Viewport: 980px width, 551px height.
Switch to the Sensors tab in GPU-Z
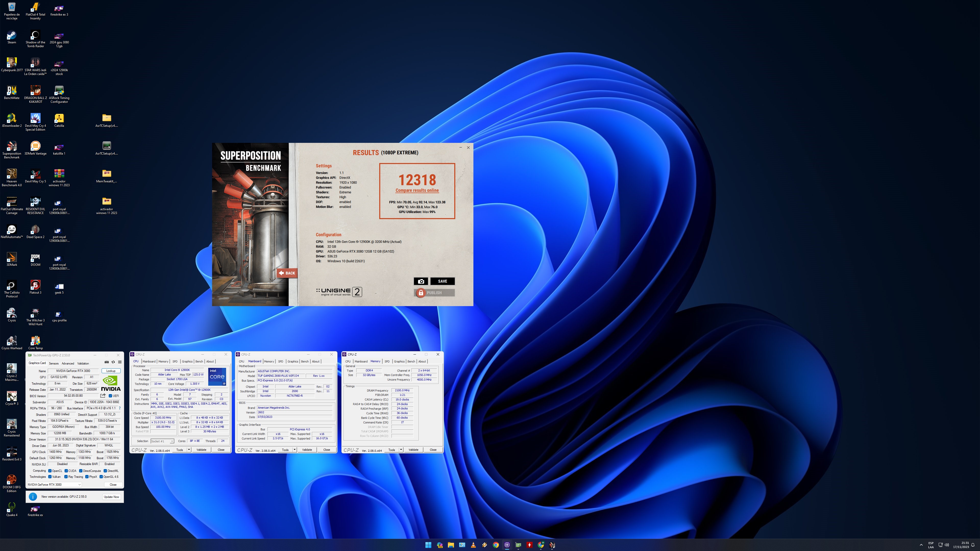click(x=54, y=363)
